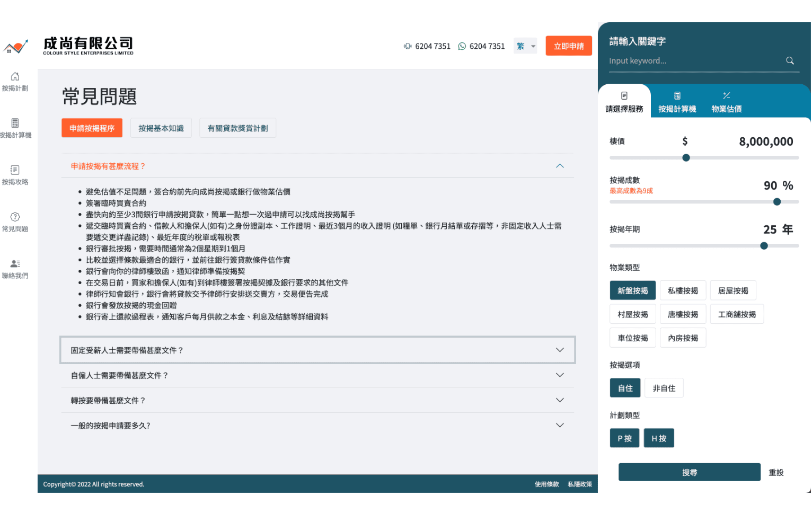Select 私樓按揭 property type
This screenshot has height=513, width=812.
(x=683, y=291)
